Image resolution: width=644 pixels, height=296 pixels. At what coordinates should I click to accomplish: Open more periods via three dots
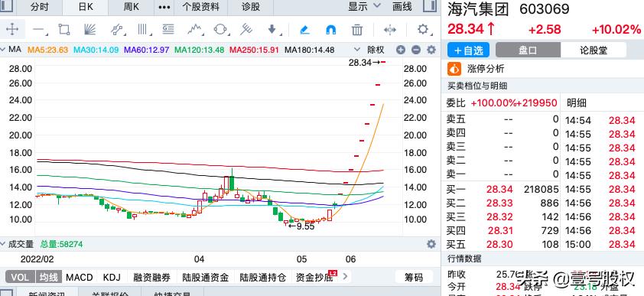pos(164,7)
